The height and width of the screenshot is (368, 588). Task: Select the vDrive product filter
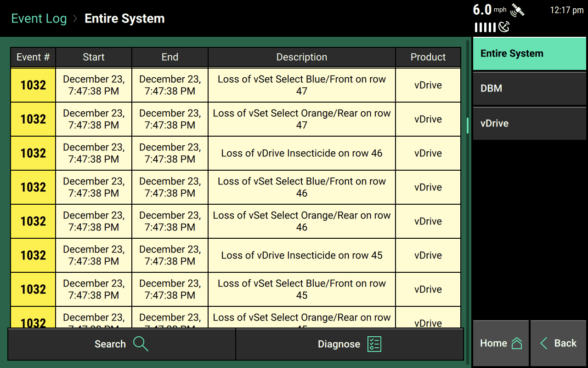(529, 123)
